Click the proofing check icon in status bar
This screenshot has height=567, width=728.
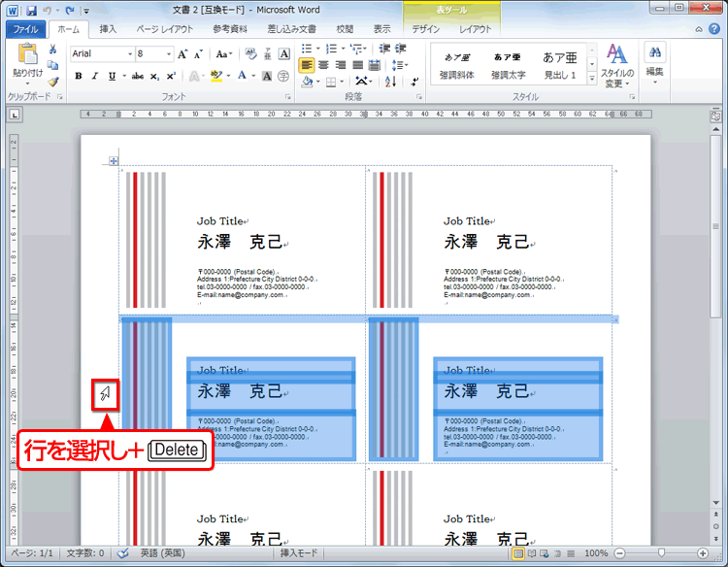coord(122,553)
